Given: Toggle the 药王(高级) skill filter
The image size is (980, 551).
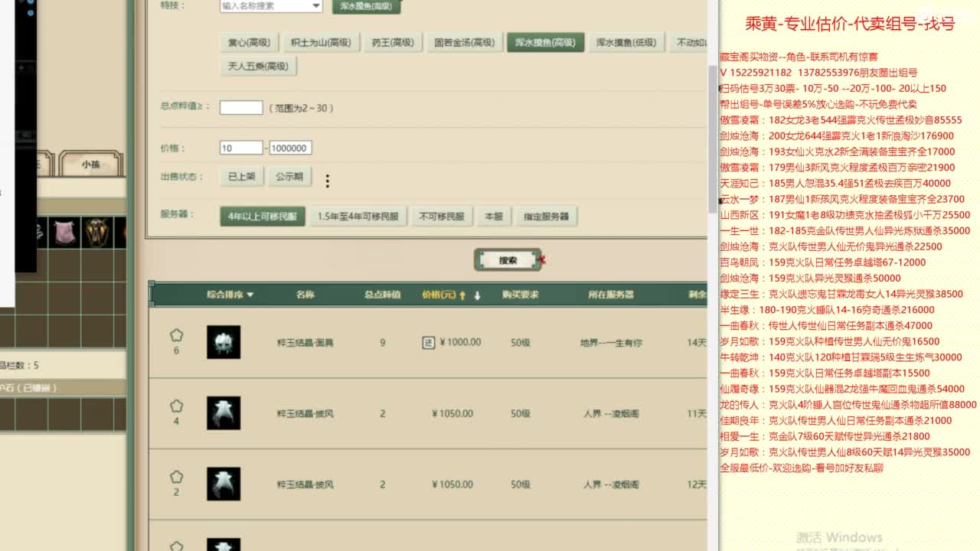Looking at the screenshot, I should [393, 43].
